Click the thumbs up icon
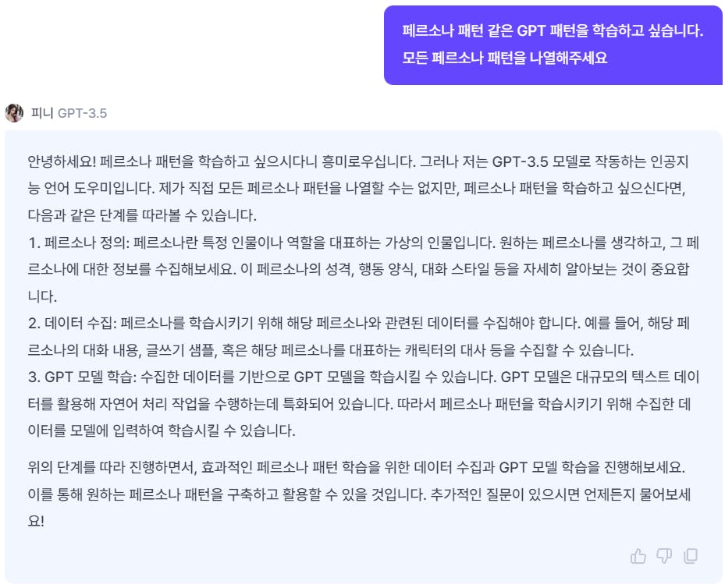Image resolution: width=725 pixels, height=588 pixels. 638,556
